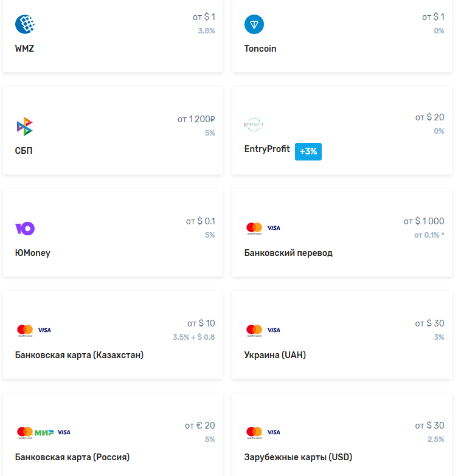Click the Mastercard icon in Банковский перевод

pos(254,229)
